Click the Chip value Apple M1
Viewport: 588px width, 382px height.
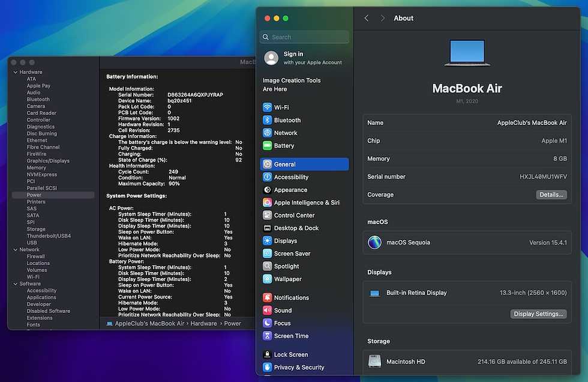pos(554,141)
